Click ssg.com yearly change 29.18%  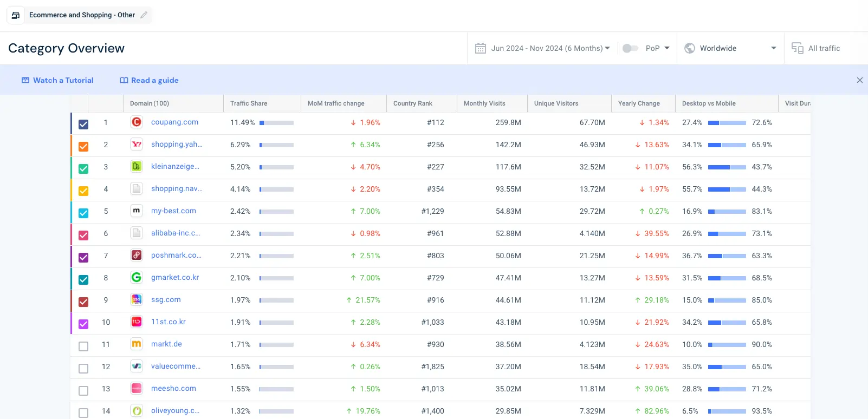[652, 300]
